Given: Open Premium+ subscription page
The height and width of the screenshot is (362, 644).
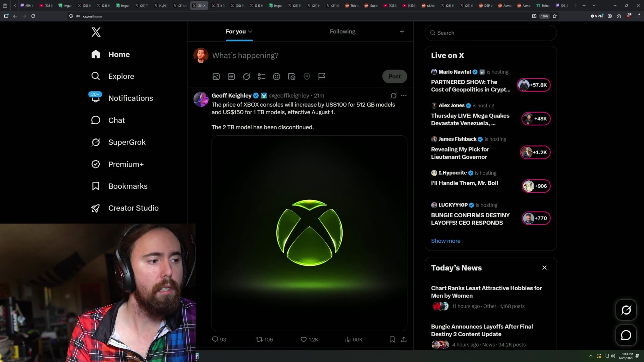Looking at the screenshot, I should click(117, 164).
